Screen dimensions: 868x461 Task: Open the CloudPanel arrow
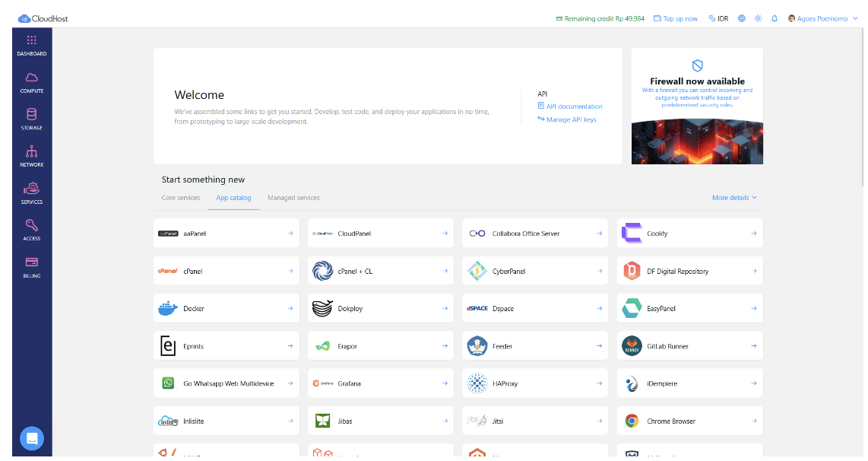click(x=445, y=234)
